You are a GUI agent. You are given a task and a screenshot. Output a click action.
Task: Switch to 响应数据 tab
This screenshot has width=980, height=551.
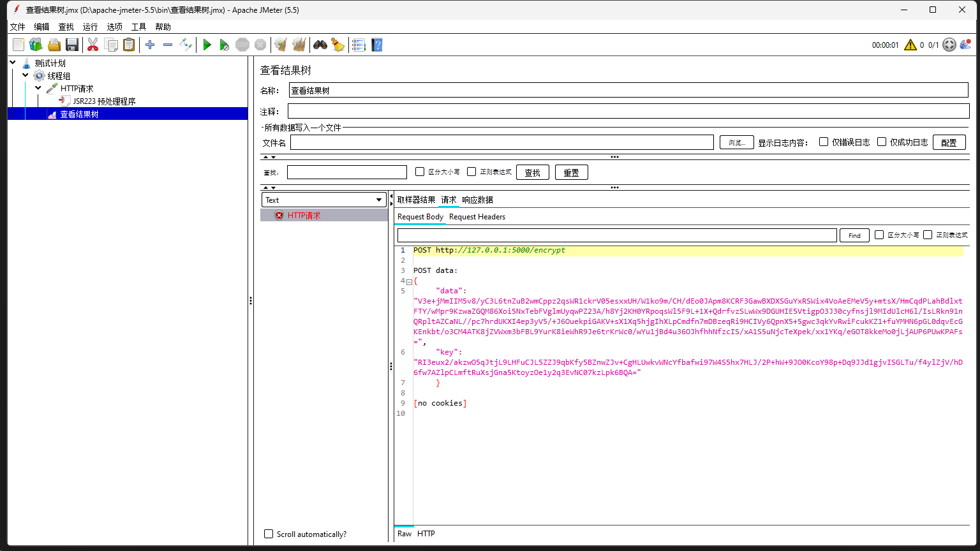click(477, 200)
